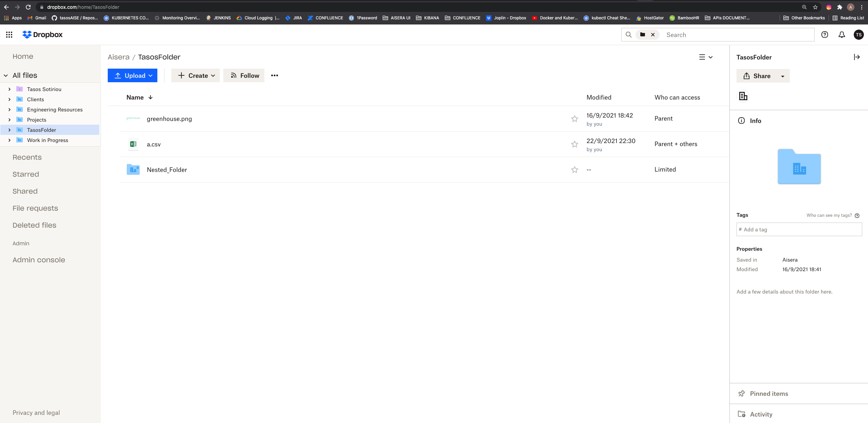Open Privacy and legal
Screen dimensions: 868x423
pos(36,412)
